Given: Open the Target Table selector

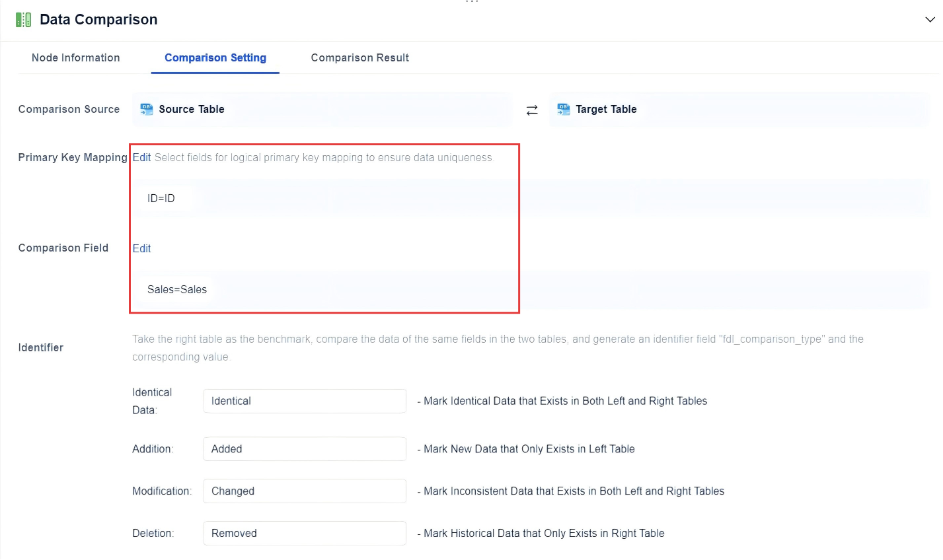Looking at the screenshot, I should (739, 110).
